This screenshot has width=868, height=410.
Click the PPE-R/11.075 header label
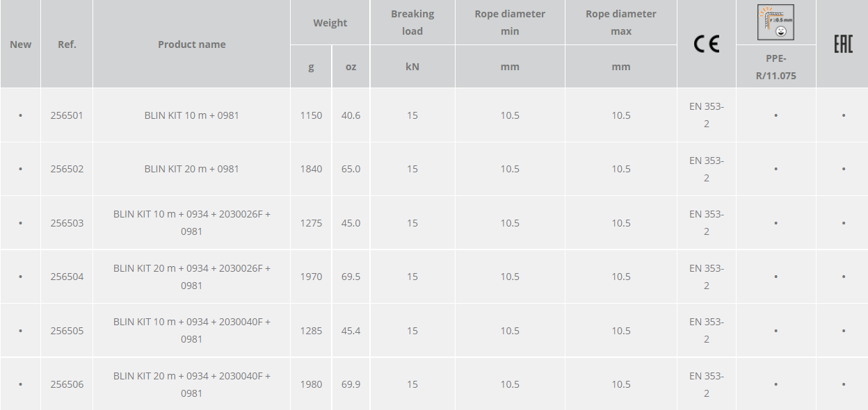[x=775, y=67]
